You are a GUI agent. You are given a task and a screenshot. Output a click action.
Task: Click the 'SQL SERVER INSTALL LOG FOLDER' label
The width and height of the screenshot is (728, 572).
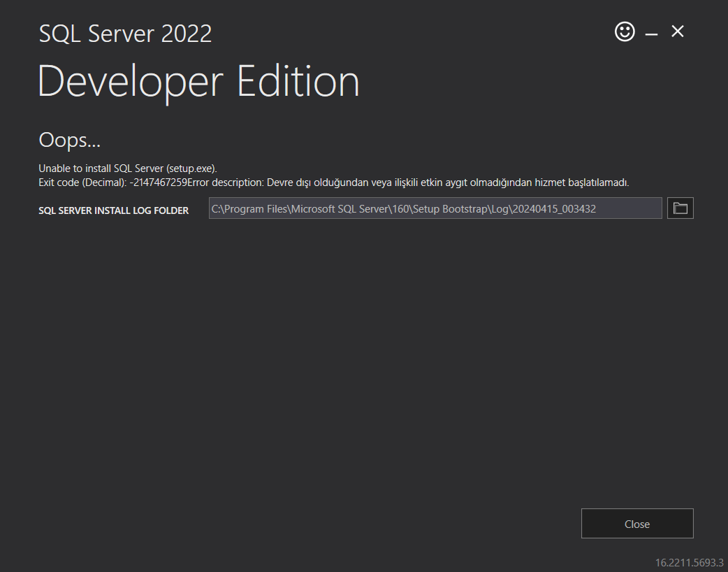113,210
